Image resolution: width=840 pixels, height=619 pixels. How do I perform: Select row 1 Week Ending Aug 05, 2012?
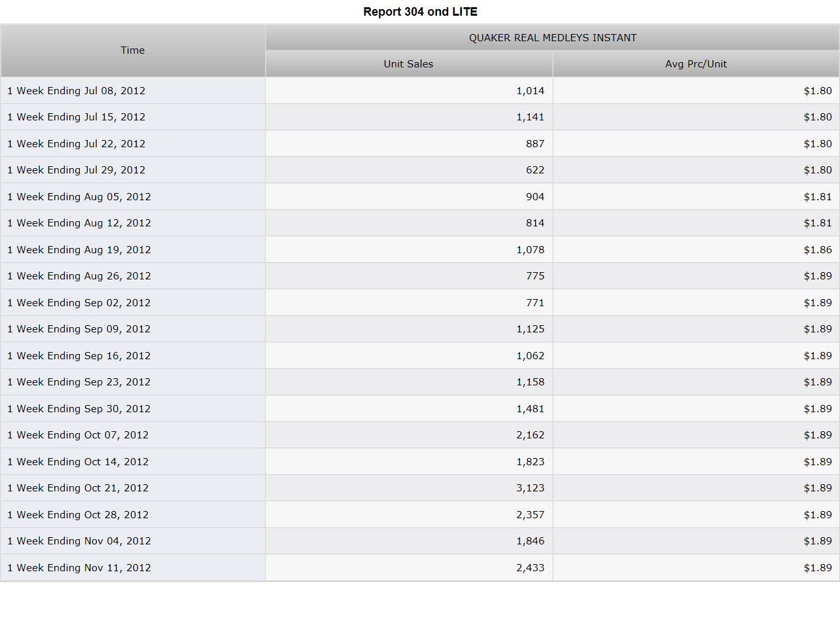pyautogui.click(x=420, y=197)
